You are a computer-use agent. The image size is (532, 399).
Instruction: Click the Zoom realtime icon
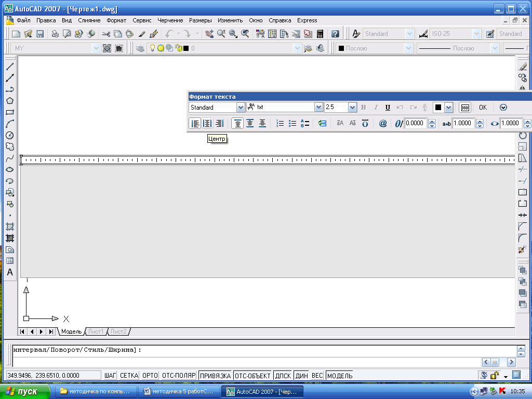[221, 34]
